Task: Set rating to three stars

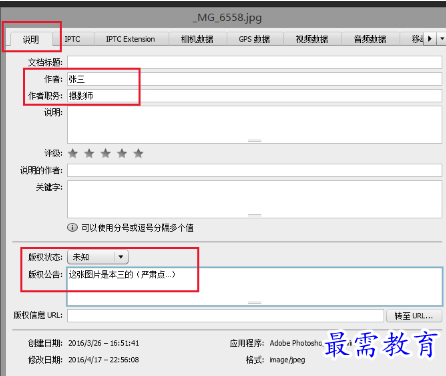Action: point(105,154)
